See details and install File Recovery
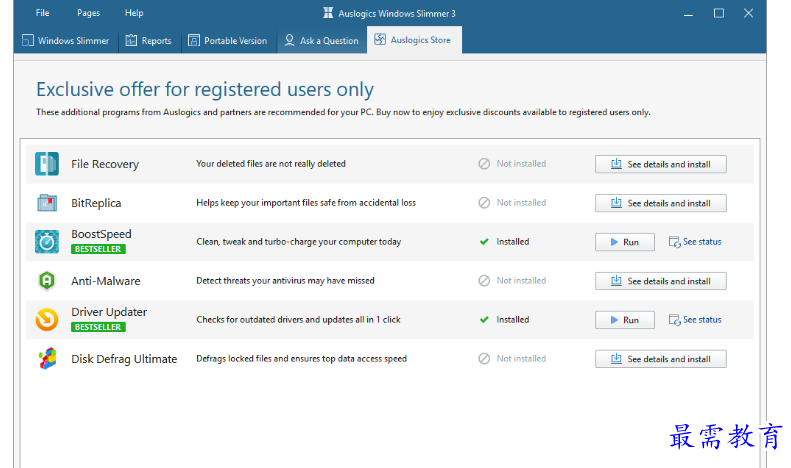The image size is (791, 468). [x=660, y=164]
